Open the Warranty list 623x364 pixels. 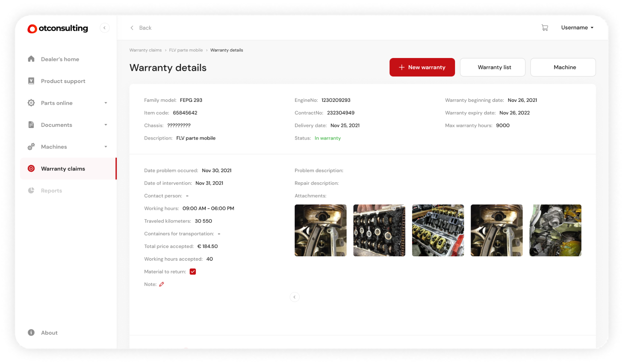pyautogui.click(x=492, y=67)
